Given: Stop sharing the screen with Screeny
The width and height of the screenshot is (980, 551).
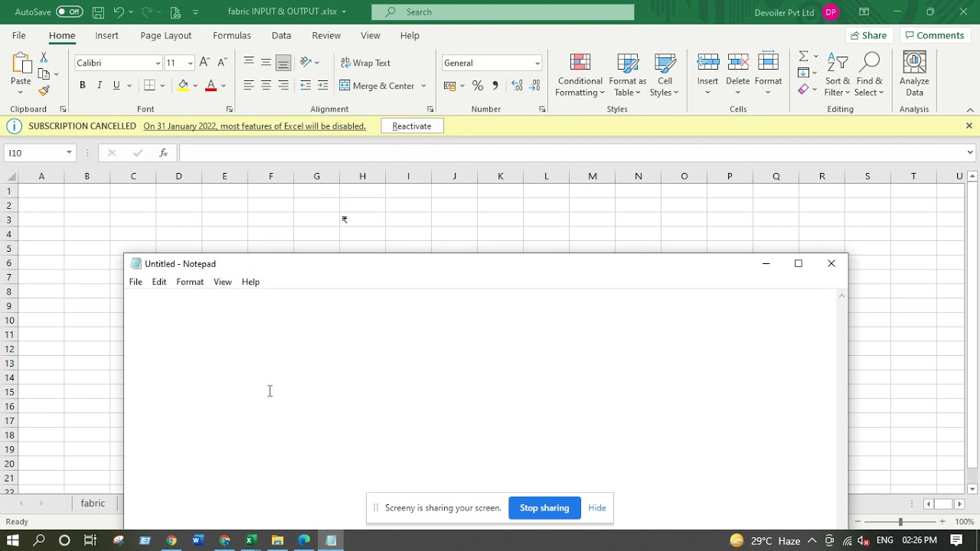Looking at the screenshot, I should [x=544, y=508].
